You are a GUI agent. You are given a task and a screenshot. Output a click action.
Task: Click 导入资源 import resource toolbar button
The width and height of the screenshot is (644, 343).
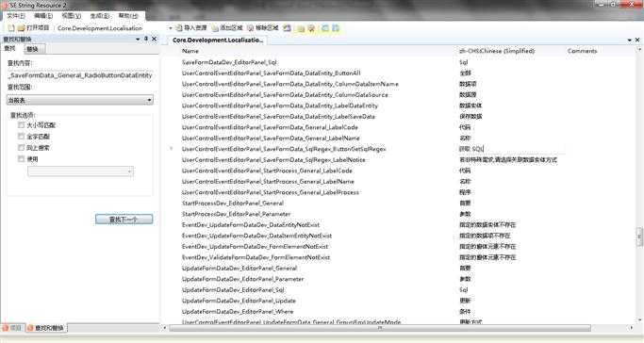click(191, 28)
